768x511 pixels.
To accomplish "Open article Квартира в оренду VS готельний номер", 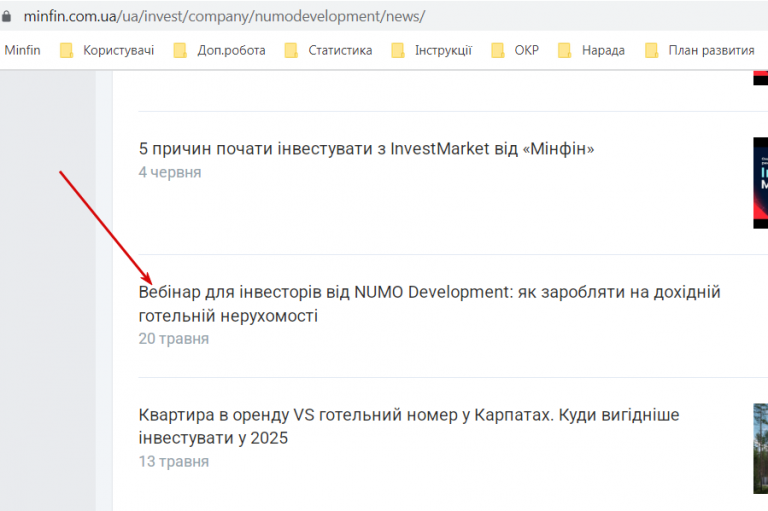I will pyautogui.click(x=409, y=426).
